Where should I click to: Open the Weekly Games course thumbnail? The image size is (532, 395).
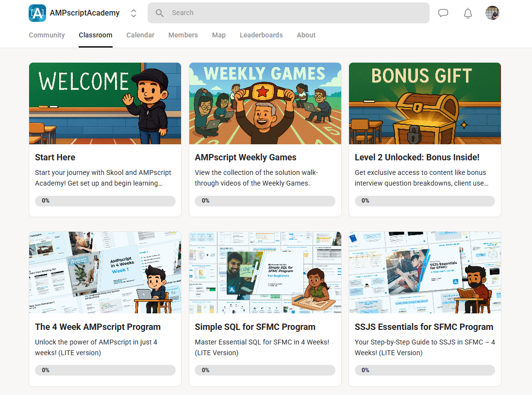tap(266, 103)
